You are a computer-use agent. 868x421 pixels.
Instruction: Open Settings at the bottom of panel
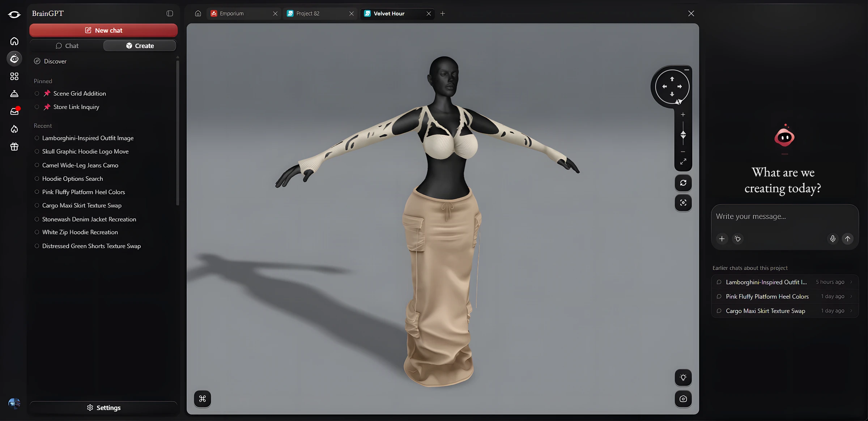[103, 408]
